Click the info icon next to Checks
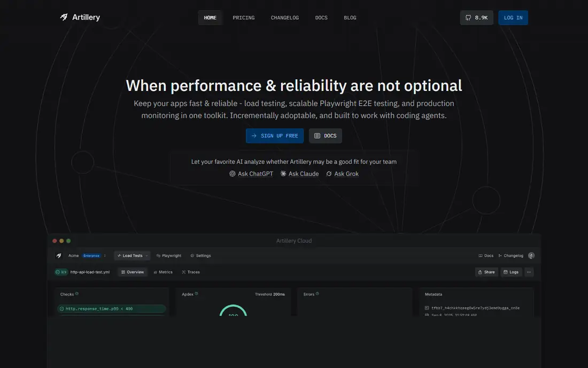588x368 pixels. pyautogui.click(x=77, y=294)
